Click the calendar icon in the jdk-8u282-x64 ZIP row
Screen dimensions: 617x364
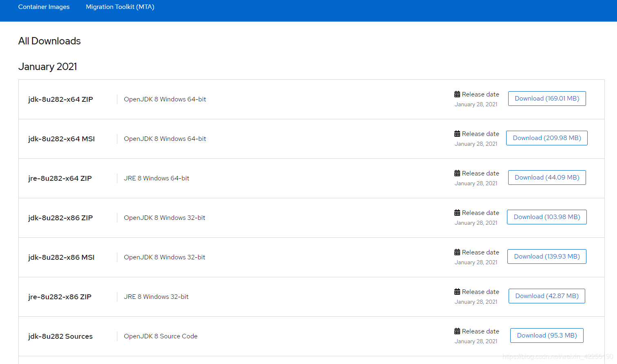(x=456, y=94)
